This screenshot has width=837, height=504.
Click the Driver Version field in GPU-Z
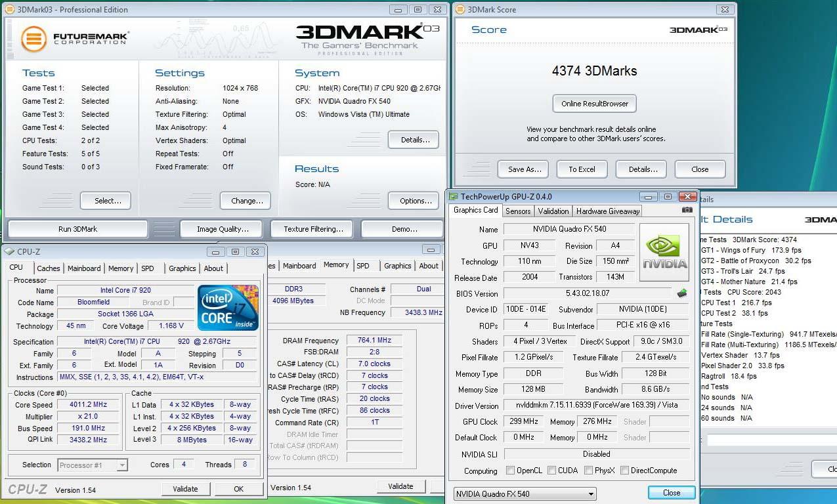click(596, 406)
